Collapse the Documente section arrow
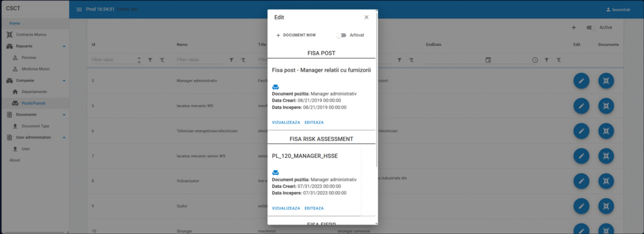Screen dimensions: 644x234 (x=64, y=114)
